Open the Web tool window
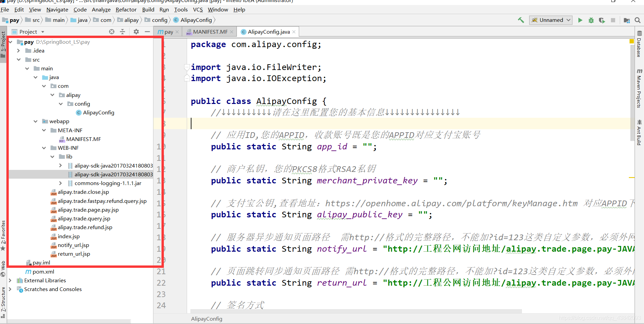Screen dimensions: 644x324 tap(3, 268)
